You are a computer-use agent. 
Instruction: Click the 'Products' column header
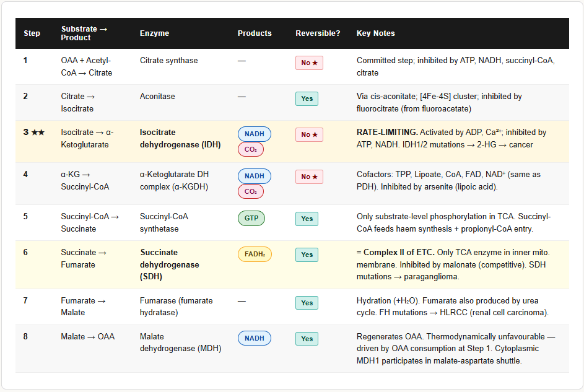[255, 33]
